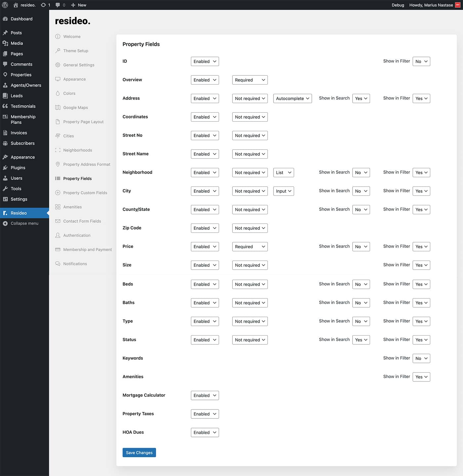463x476 pixels.
Task: Click the Colors droplet icon
Action: pos(58,93)
